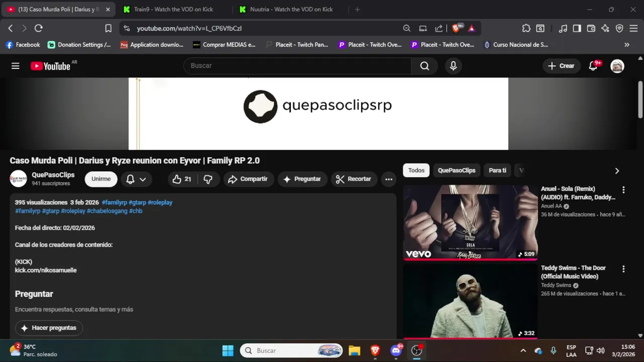This screenshot has height=362, width=644.
Task: Open the Windows Start menu
Action: 228,350
